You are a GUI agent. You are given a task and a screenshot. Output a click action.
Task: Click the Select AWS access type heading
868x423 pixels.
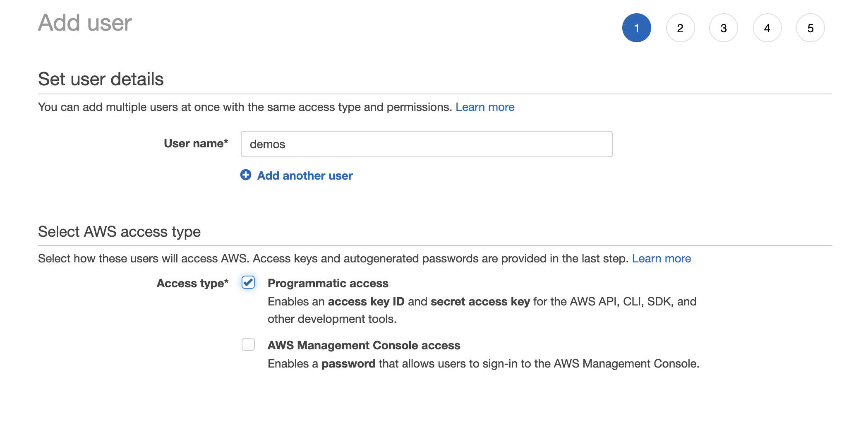(x=119, y=232)
